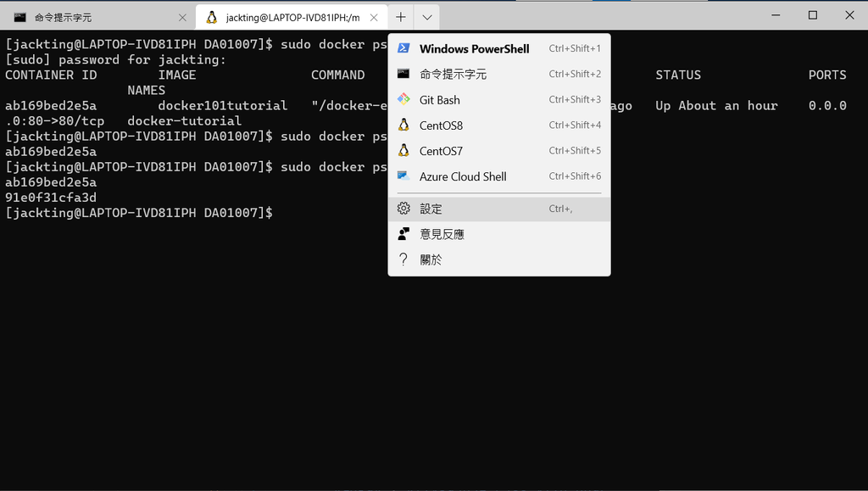Click the feedback person icon
868x491 pixels.
[x=403, y=233]
